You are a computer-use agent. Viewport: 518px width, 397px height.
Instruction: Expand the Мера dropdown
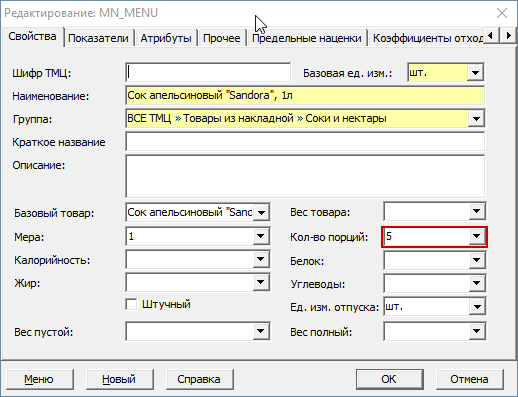coord(261,236)
